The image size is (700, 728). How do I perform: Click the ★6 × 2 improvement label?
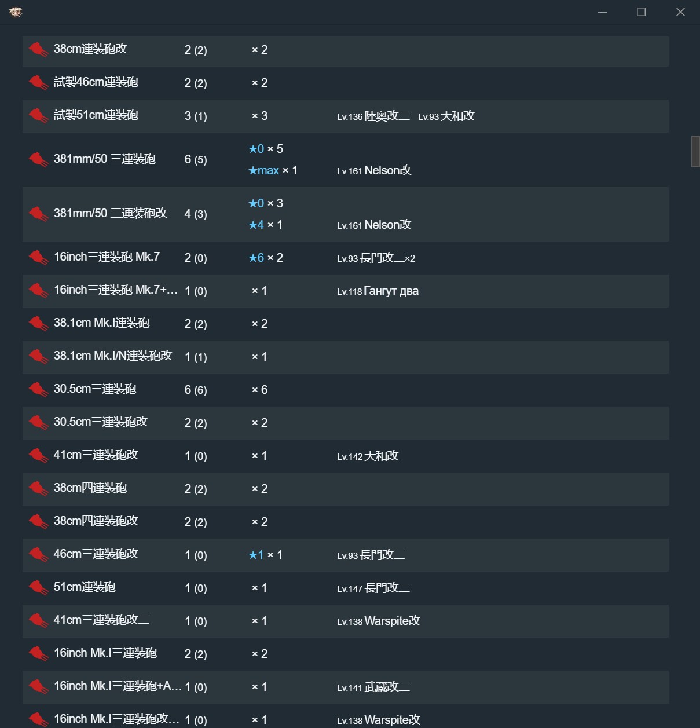266,258
